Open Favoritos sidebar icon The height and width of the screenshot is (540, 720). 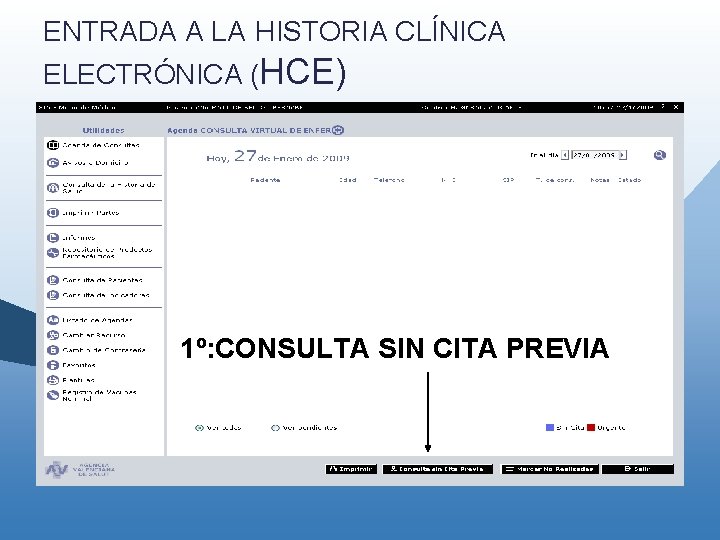[53, 365]
